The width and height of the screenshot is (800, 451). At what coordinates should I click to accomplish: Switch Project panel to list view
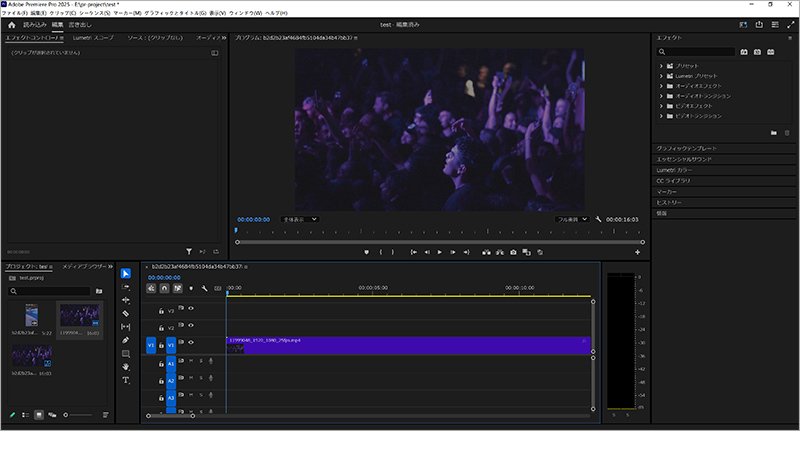pyautogui.click(x=25, y=415)
